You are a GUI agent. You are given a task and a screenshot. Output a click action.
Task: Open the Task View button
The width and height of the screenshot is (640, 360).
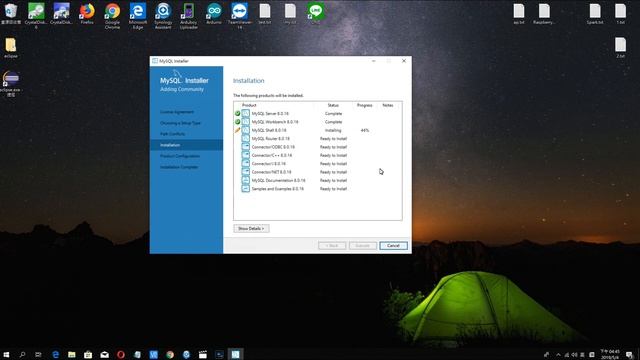tap(38, 354)
